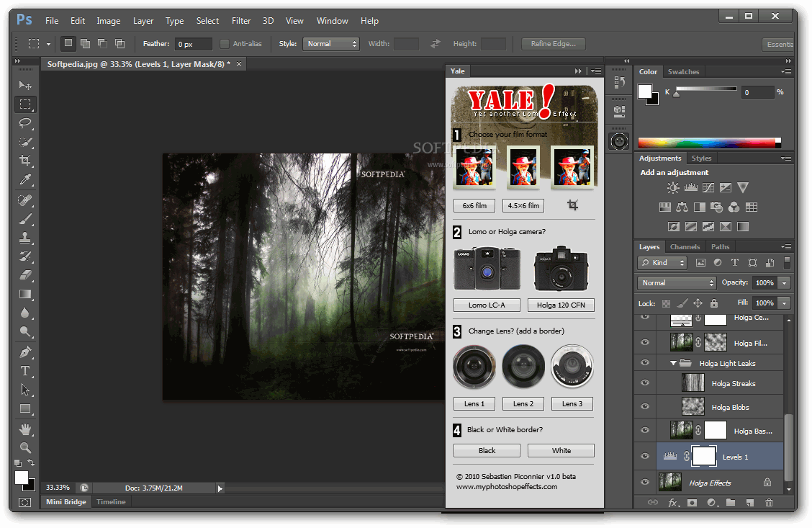Select the Move tool
This screenshot has height=528, width=812.
25,85
